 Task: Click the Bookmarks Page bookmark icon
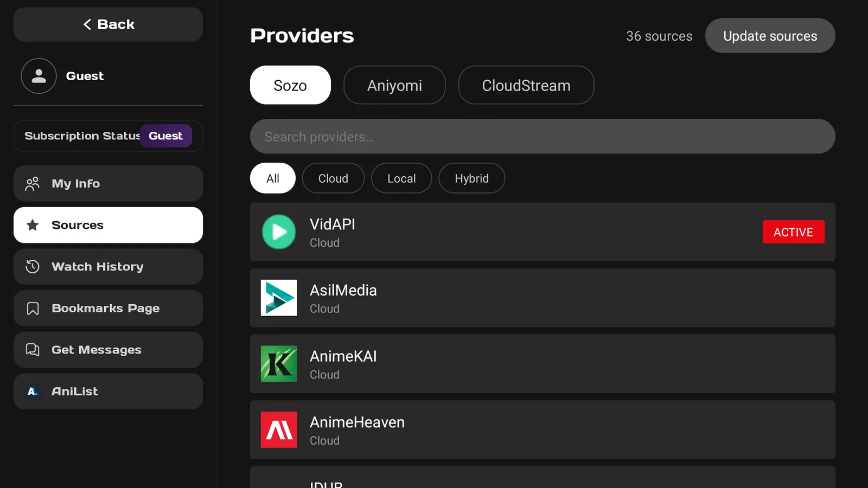[33, 309]
